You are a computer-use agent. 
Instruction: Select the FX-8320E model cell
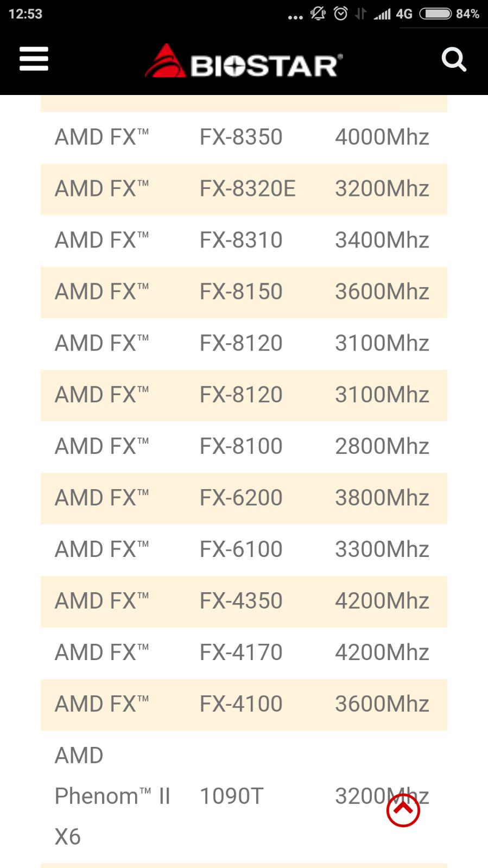(248, 189)
